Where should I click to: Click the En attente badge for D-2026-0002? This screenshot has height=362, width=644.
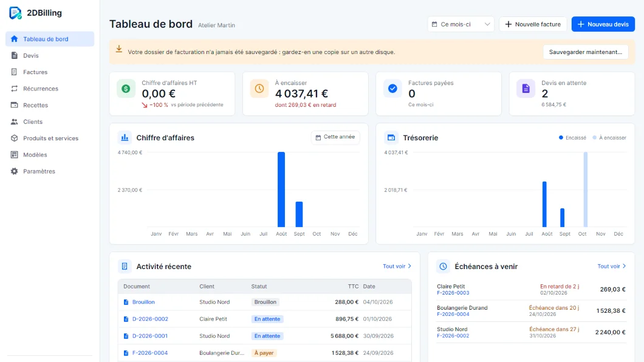click(267, 319)
